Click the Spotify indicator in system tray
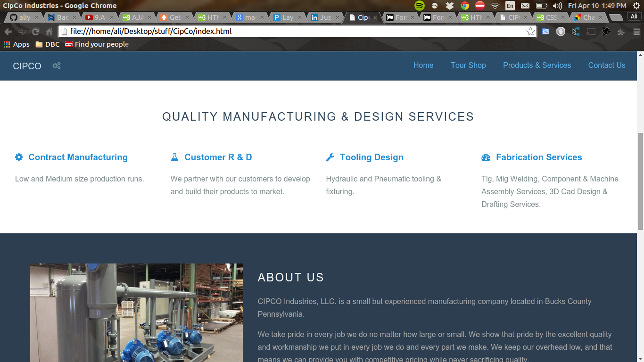Screen dimensions: 644x362 click(420, 6)
